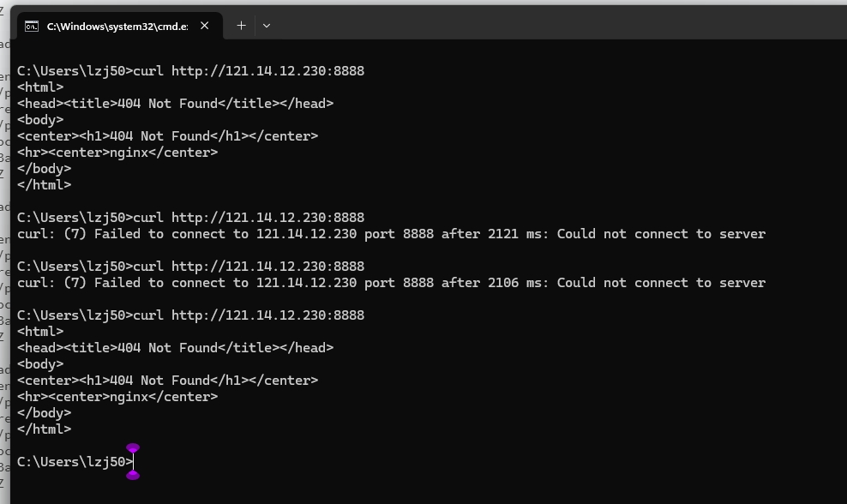The height and width of the screenshot is (504, 847).
Task: Click the error line mentioning 2106 ms
Action: click(391, 283)
